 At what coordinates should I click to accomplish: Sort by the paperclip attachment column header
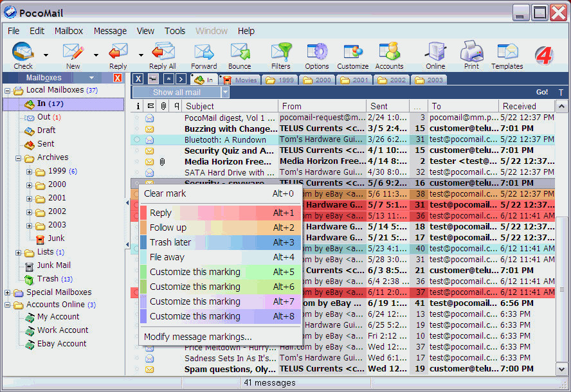click(163, 106)
